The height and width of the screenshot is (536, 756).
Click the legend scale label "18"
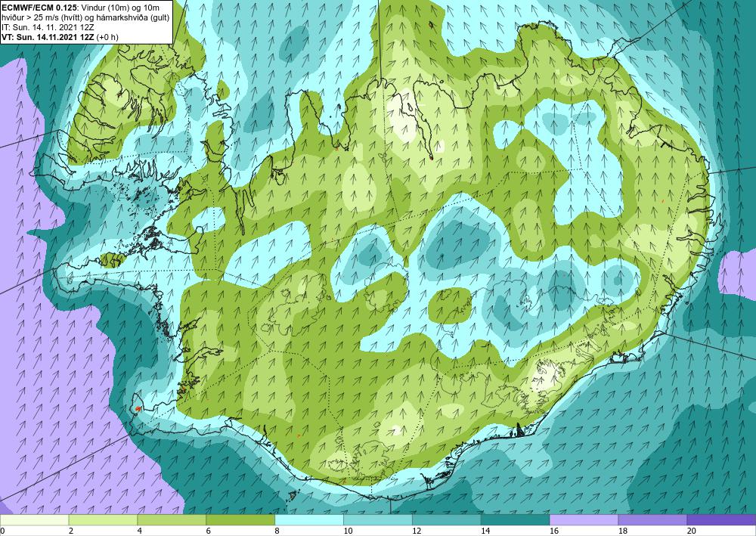tap(623, 531)
